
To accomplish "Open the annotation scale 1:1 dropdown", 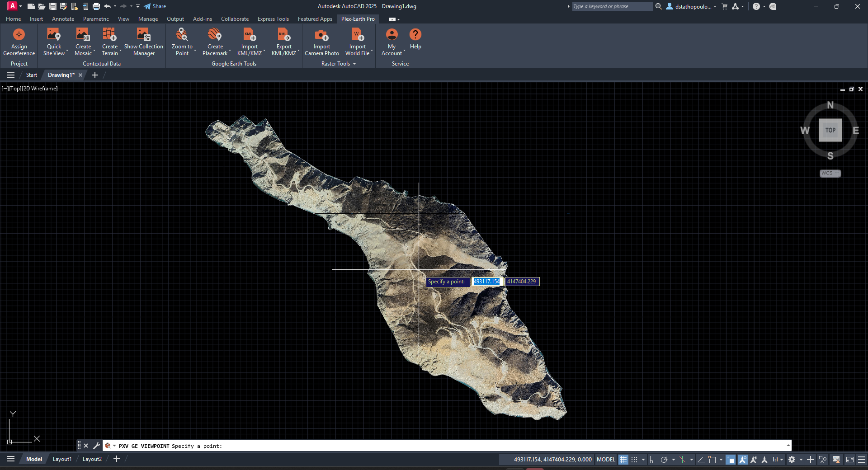I will [778, 460].
